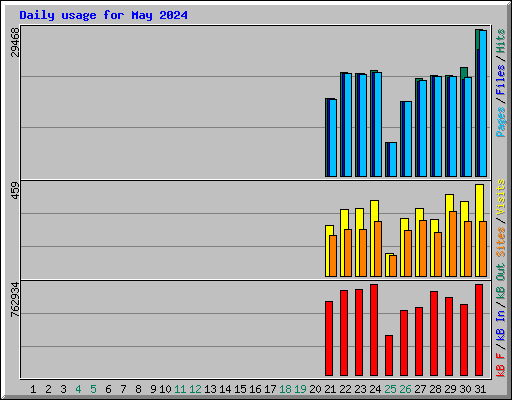Select the day 31 hits bar
The image size is (512, 400).
point(478,39)
